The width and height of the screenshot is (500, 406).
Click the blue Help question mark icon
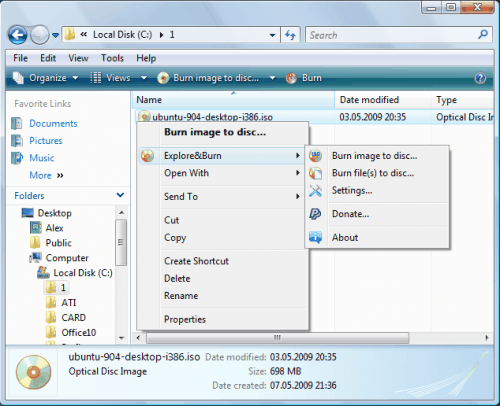pyautogui.click(x=480, y=78)
